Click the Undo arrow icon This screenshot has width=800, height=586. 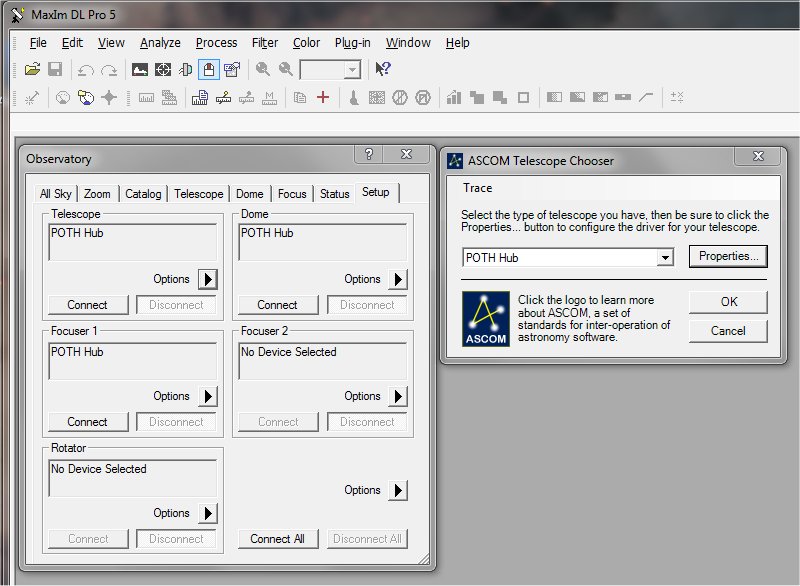(x=86, y=69)
